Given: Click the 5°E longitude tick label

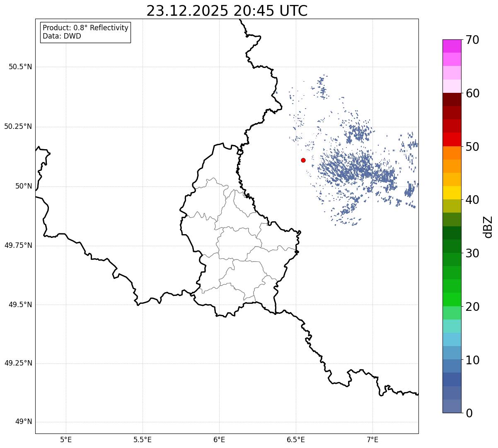Looking at the screenshot, I should [x=66, y=439].
